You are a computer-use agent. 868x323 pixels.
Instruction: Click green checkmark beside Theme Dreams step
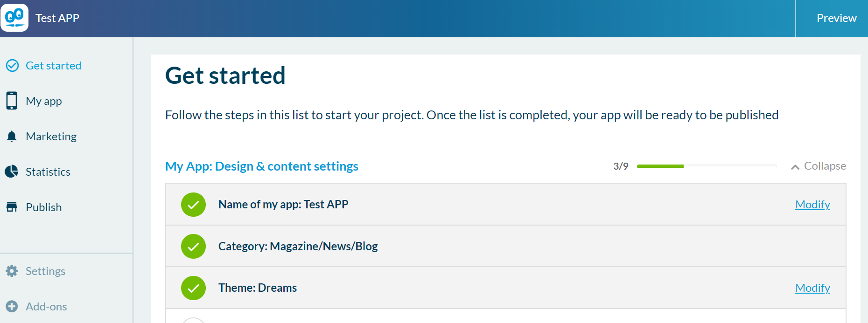click(193, 288)
